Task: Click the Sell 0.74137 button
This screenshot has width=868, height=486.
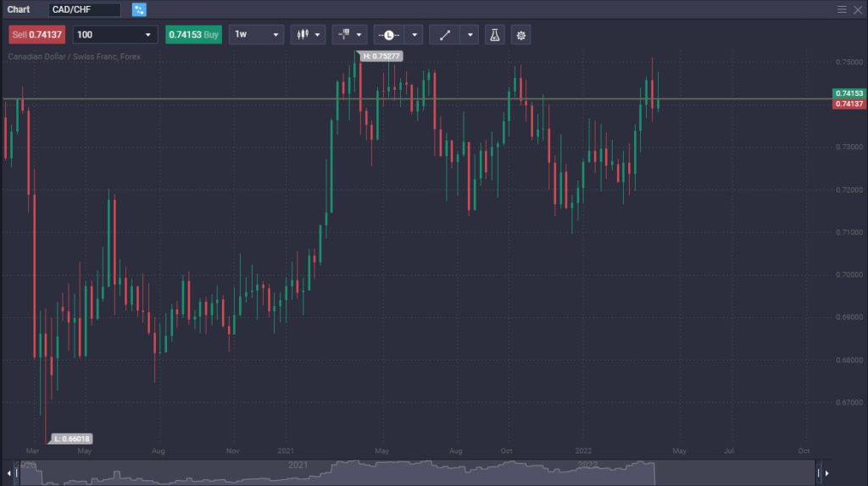Action: tap(36, 35)
